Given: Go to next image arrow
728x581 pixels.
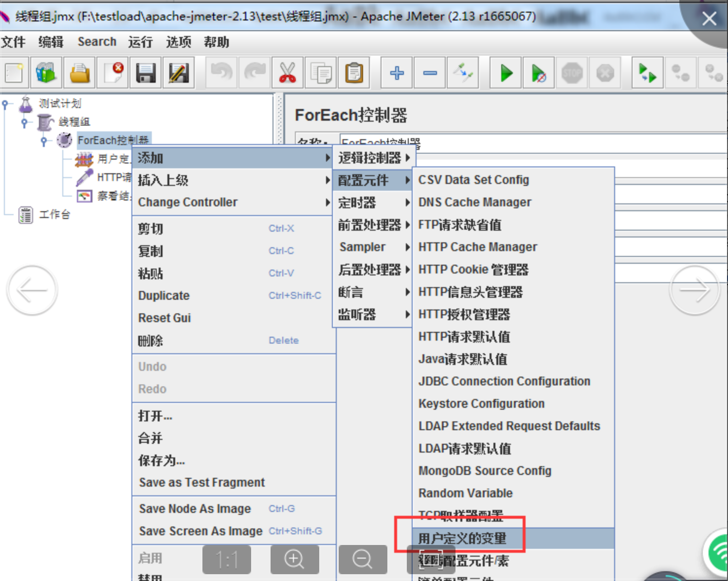Looking at the screenshot, I should (694, 290).
